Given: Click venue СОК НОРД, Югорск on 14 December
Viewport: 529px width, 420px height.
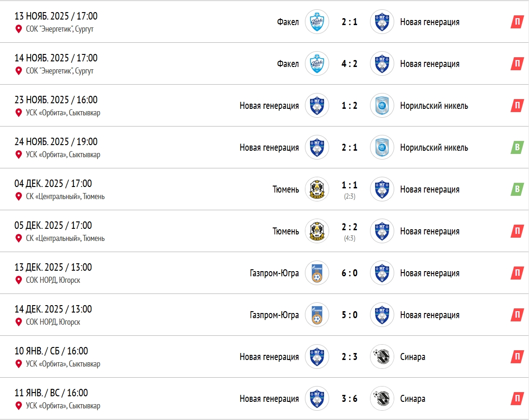Looking at the screenshot, I should click(x=53, y=322).
